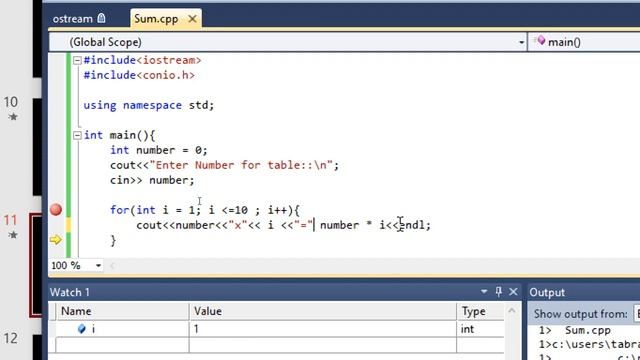Click 'Sum.cpp' line in Output panel

pos(588,330)
